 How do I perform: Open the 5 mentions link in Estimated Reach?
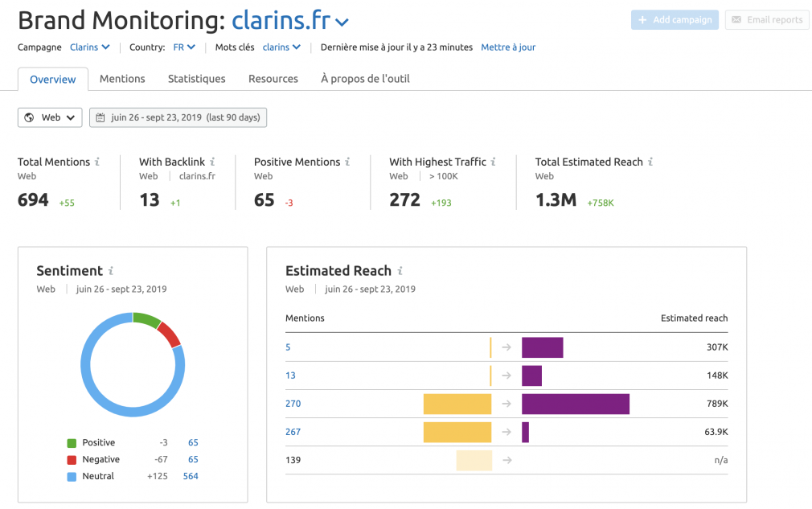(x=288, y=347)
